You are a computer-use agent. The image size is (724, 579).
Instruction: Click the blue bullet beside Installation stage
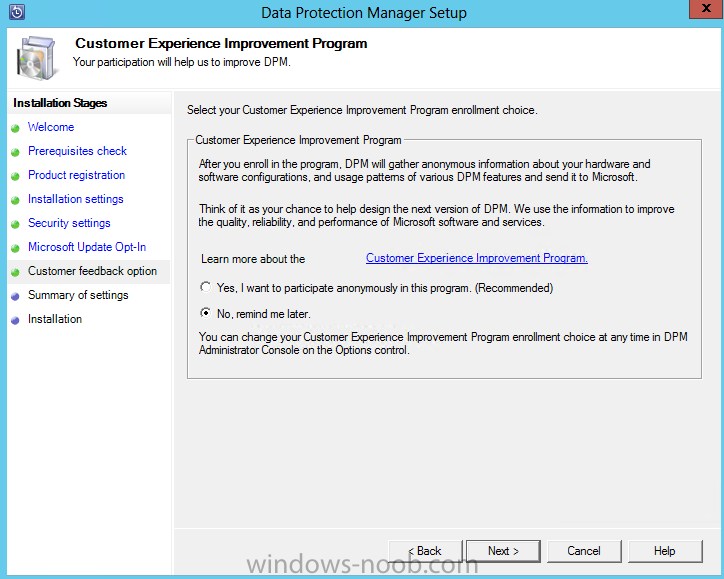[x=16, y=320]
